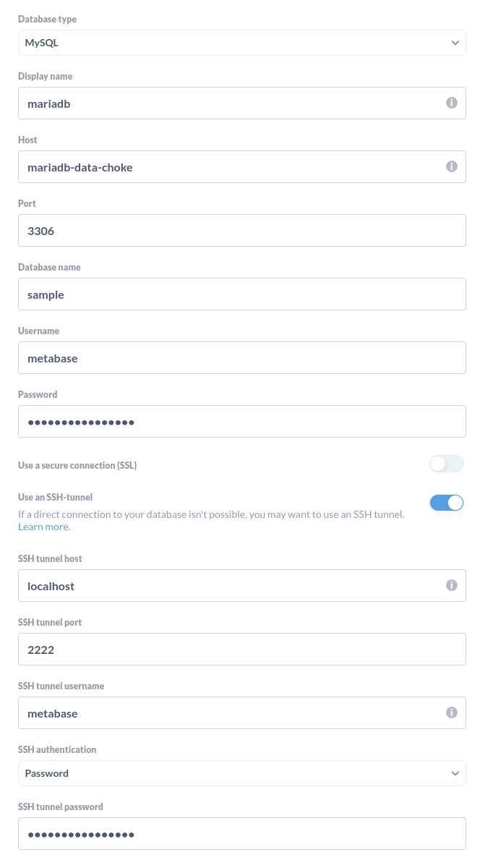Click the chevron on the Database type selector
The width and height of the screenshot is (485, 868).
[455, 42]
